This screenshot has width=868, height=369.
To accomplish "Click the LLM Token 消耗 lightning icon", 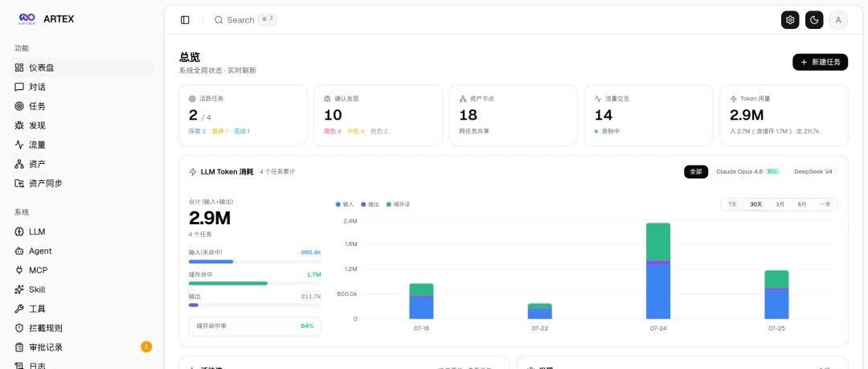I will (193, 172).
